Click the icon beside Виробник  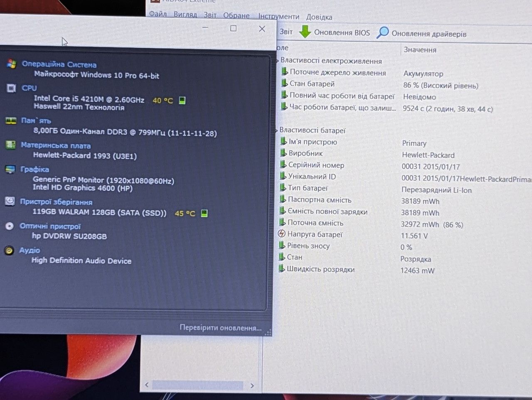pos(283,153)
